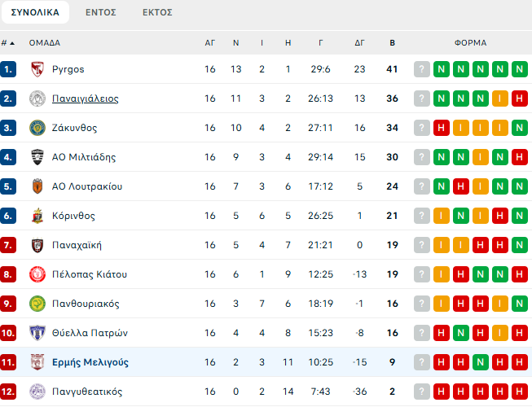Click the Θύελλα Πατρών team crest
Screen dimensions: 532x407
click(37, 333)
